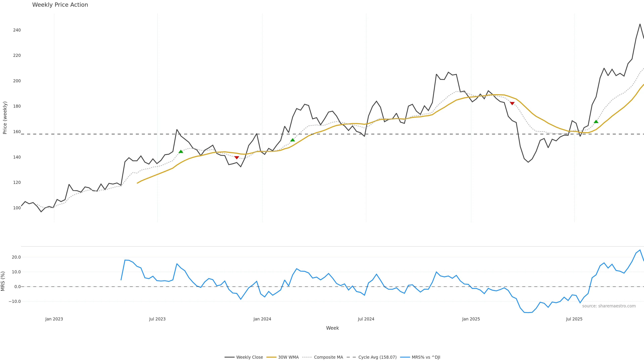The image size is (644, 362).
Task: Toggle Cycle Avg (158.07) legend entry
Action: tap(377, 357)
